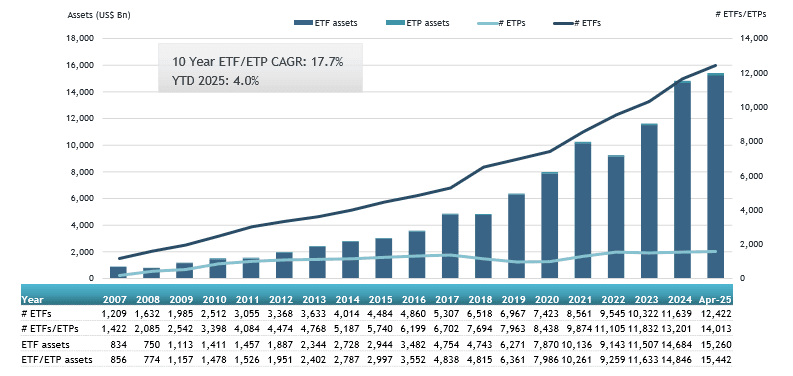Image resolution: width=793 pixels, height=376 pixels.
Task: Select the 2007 asset bar
Action: tap(118, 272)
